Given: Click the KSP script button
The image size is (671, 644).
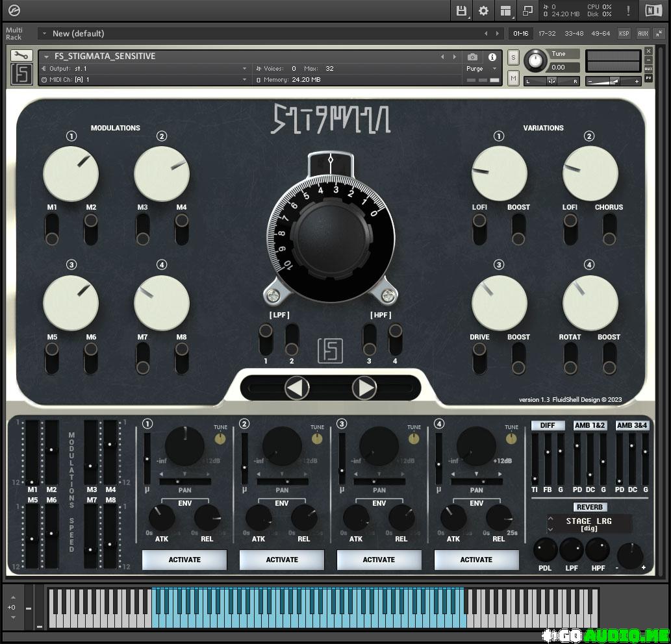Looking at the screenshot, I should coord(624,33).
